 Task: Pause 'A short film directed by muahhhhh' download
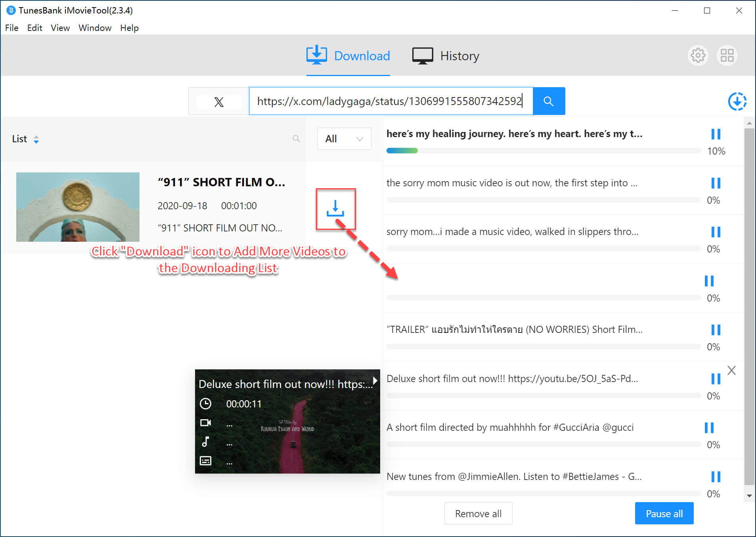(709, 428)
